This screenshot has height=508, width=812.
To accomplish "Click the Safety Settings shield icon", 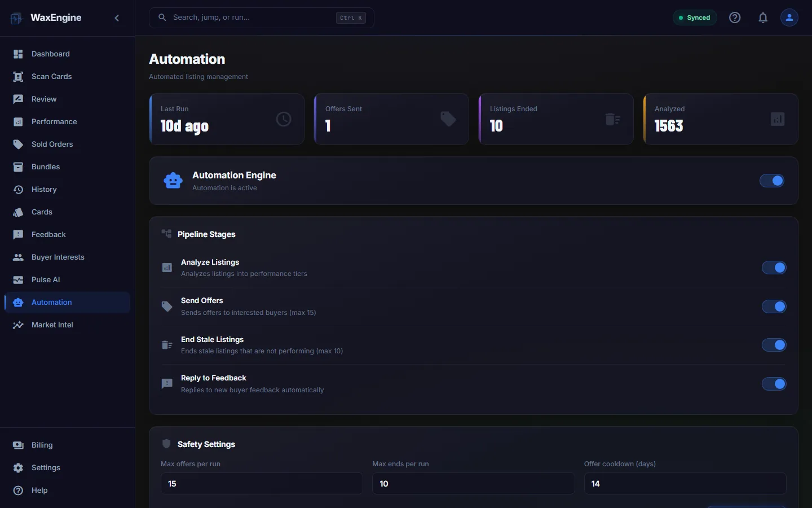I will [x=166, y=444].
